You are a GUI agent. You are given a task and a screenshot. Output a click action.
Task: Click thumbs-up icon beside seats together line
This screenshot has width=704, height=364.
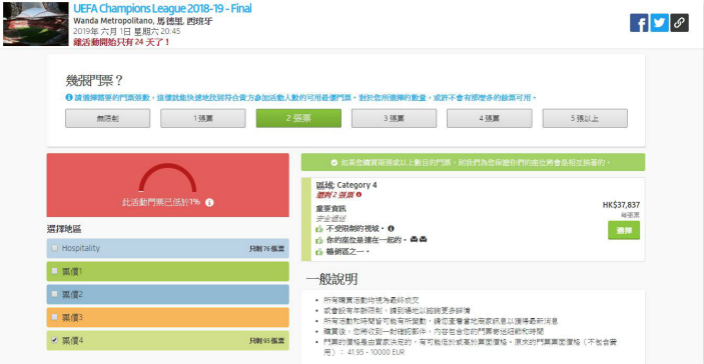[x=320, y=240]
